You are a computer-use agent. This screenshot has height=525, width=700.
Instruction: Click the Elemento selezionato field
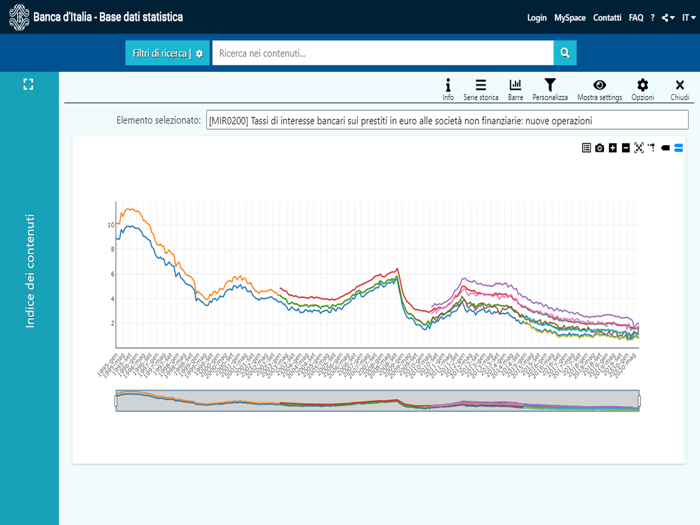447,121
